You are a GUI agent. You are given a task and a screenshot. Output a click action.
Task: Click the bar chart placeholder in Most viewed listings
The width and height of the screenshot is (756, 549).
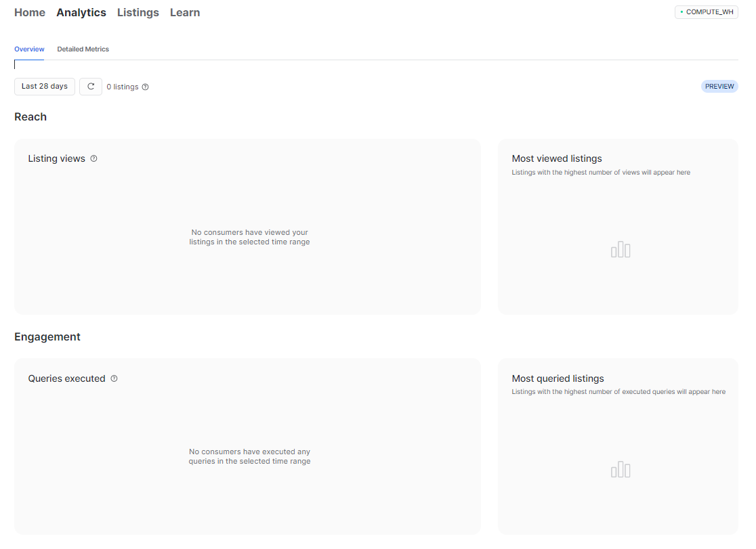pos(620,249)
